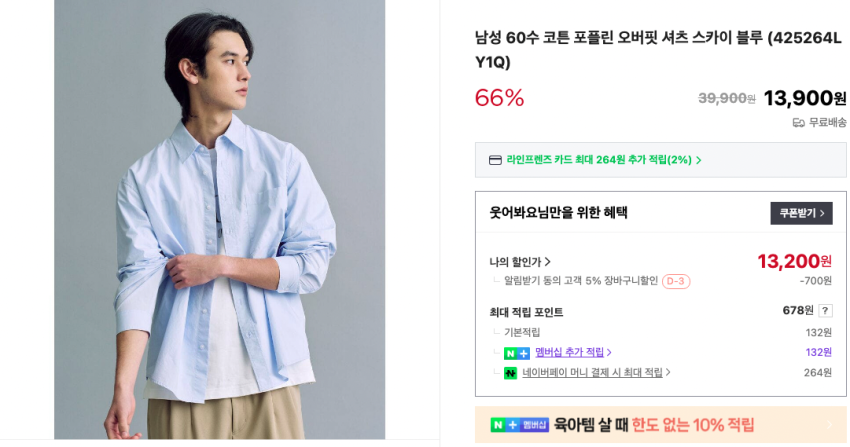Viewport: 850px width, 447px height.
Task: Expand the 멤버십 추가 적립 chevron
Action: click(609, 353)
